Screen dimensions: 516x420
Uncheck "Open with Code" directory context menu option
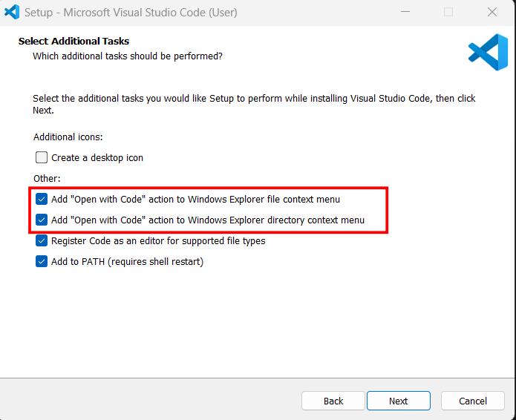(42, 220)
